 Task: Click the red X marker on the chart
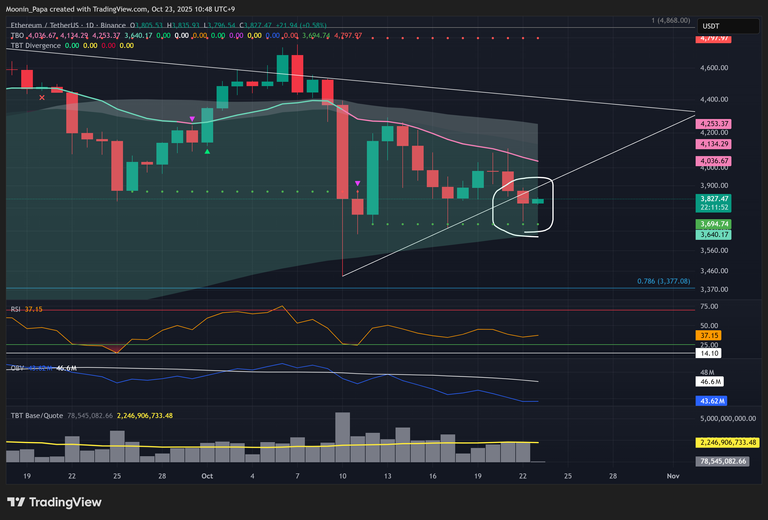(x=41, y=98)
